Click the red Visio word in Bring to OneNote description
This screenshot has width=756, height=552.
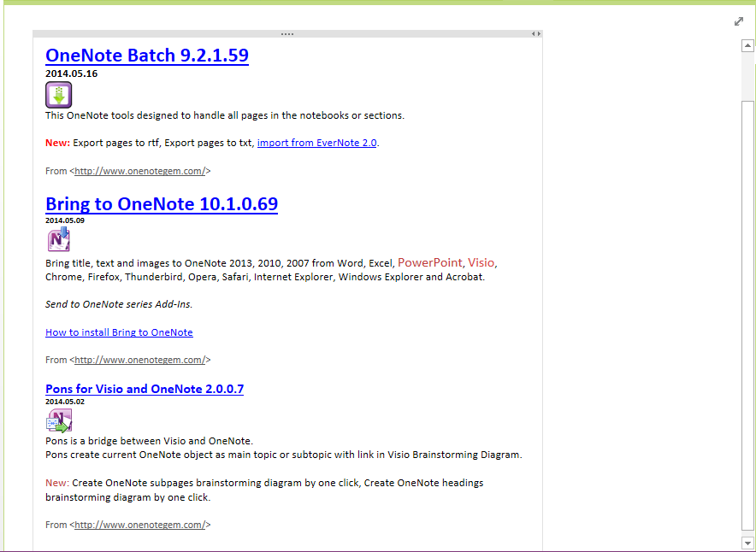[481, 262]
